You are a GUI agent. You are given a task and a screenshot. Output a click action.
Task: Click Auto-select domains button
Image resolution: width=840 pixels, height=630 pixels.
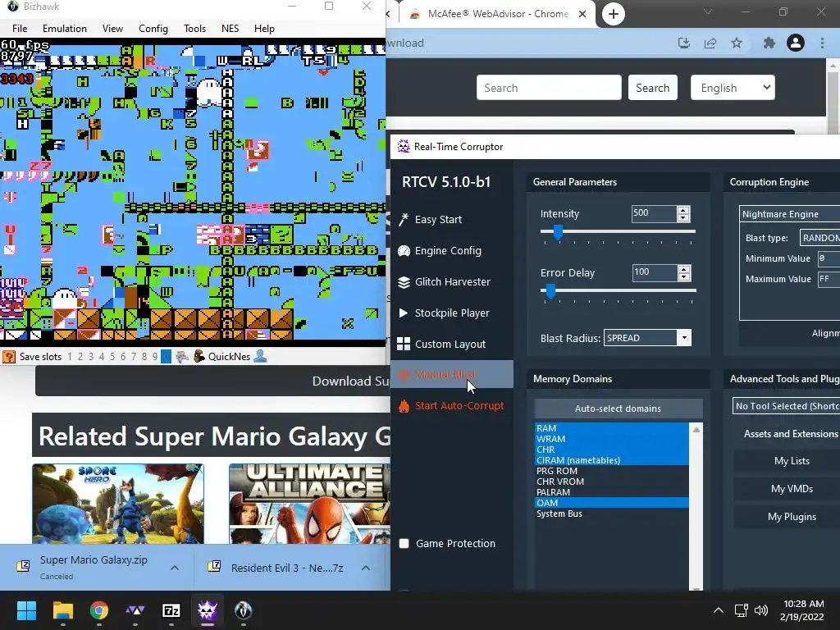618,409
